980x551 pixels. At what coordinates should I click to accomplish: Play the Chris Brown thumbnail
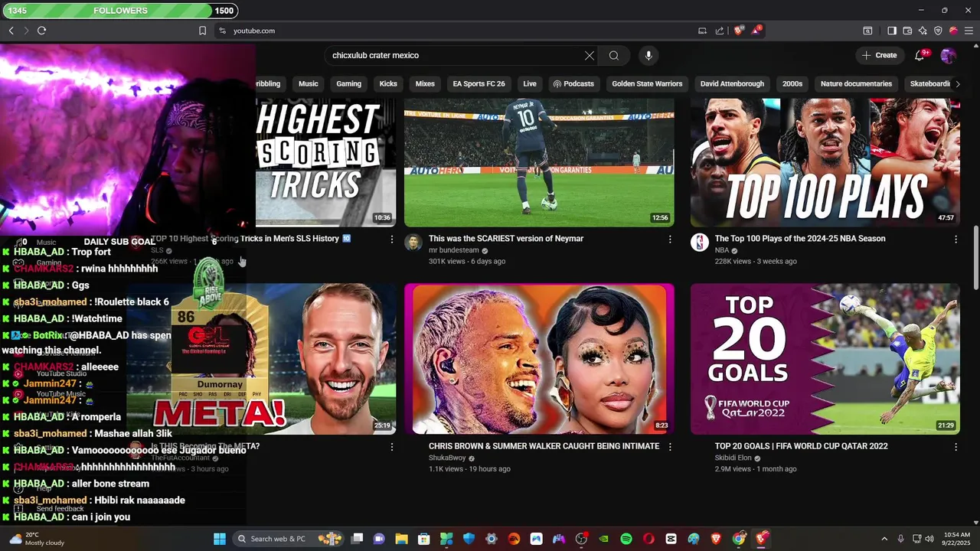click(539, 359)
